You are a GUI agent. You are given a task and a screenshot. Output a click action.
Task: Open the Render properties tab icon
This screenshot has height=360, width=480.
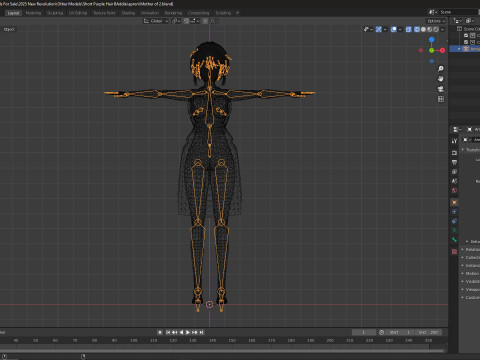pos(454,153)
